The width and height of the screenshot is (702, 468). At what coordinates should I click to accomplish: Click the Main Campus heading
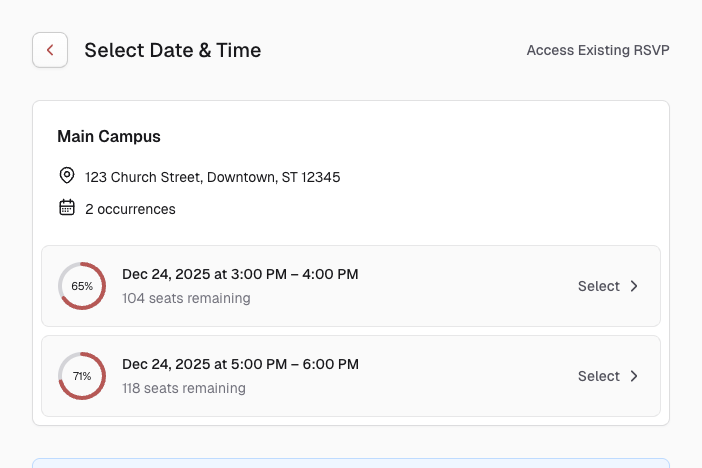click(x=109, y=136)
